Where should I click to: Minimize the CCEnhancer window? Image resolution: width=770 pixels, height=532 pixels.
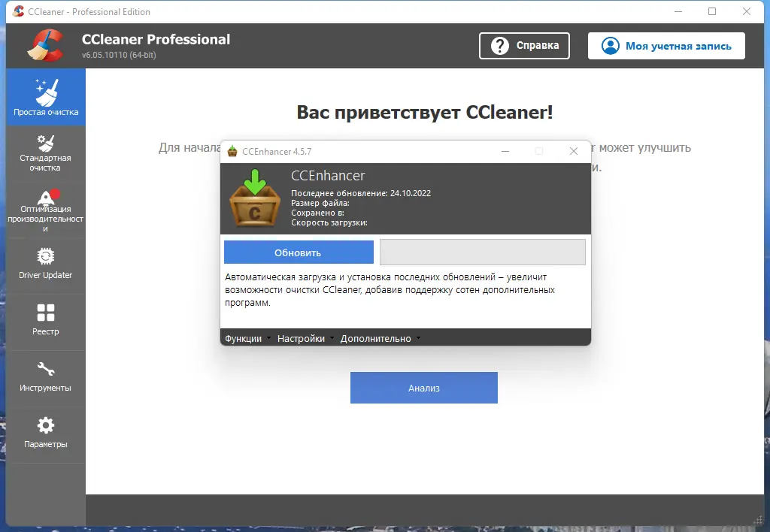(505, 151)
